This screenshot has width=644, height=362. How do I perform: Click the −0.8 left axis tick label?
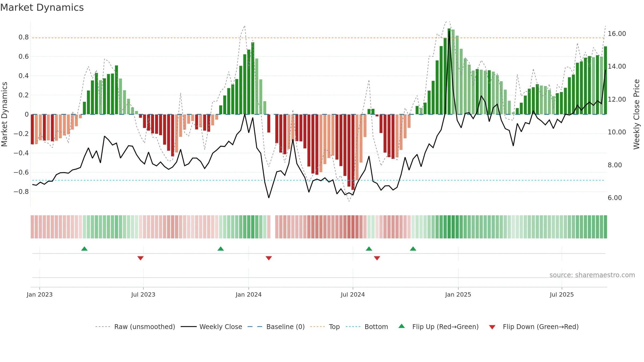point(21,192)
